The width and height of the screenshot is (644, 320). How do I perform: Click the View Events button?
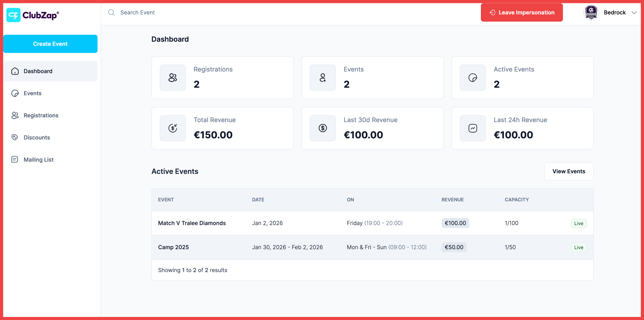pos(569,171)
